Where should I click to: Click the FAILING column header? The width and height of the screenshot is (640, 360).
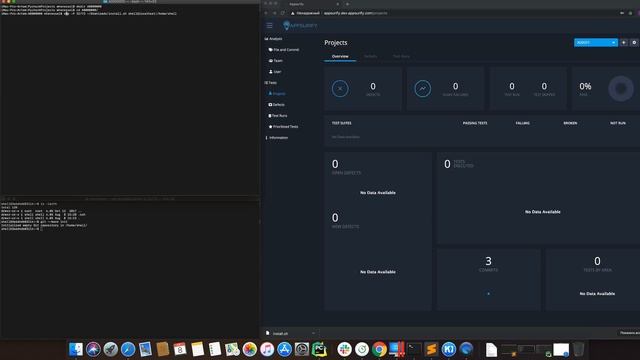point(522,123)
